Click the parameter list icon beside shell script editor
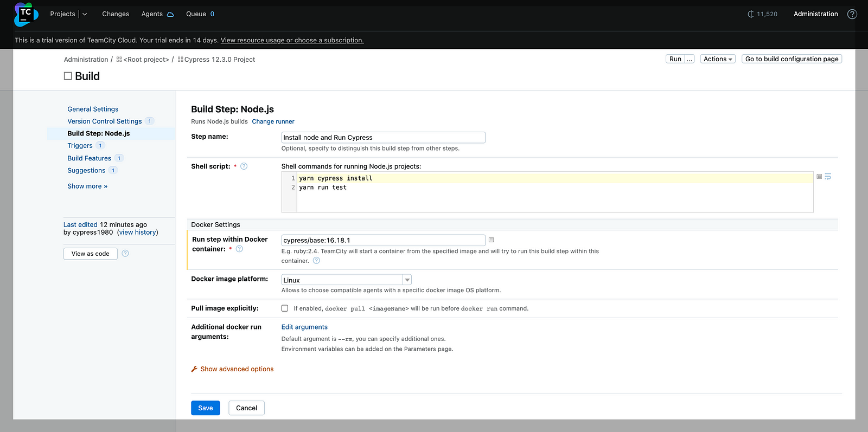 [x=819, y=177]
